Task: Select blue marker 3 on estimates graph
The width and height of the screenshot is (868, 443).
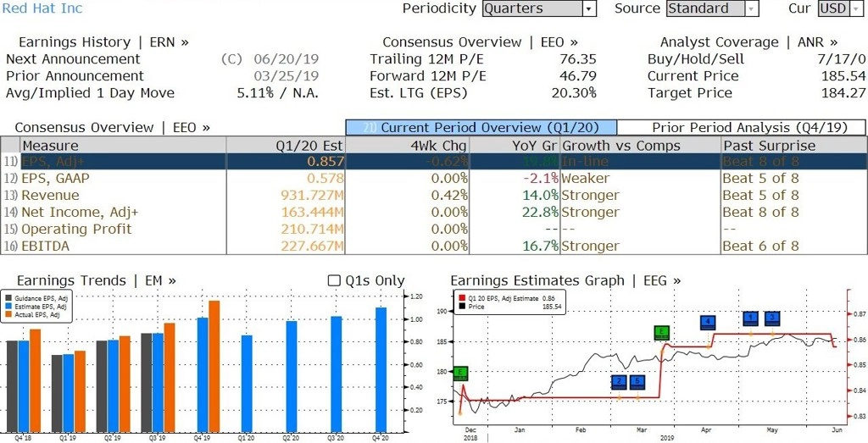Action: pyautogui.click(x=773, y=318)
